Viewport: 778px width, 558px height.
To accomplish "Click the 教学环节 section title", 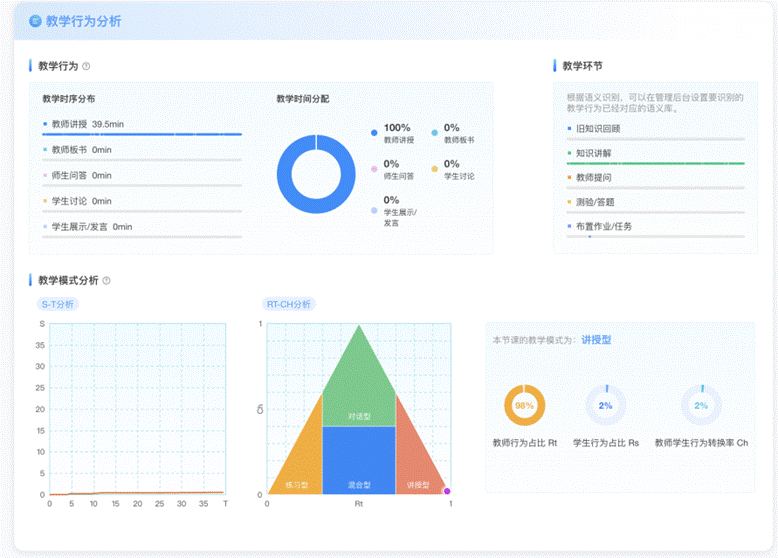I will [583, 66].
